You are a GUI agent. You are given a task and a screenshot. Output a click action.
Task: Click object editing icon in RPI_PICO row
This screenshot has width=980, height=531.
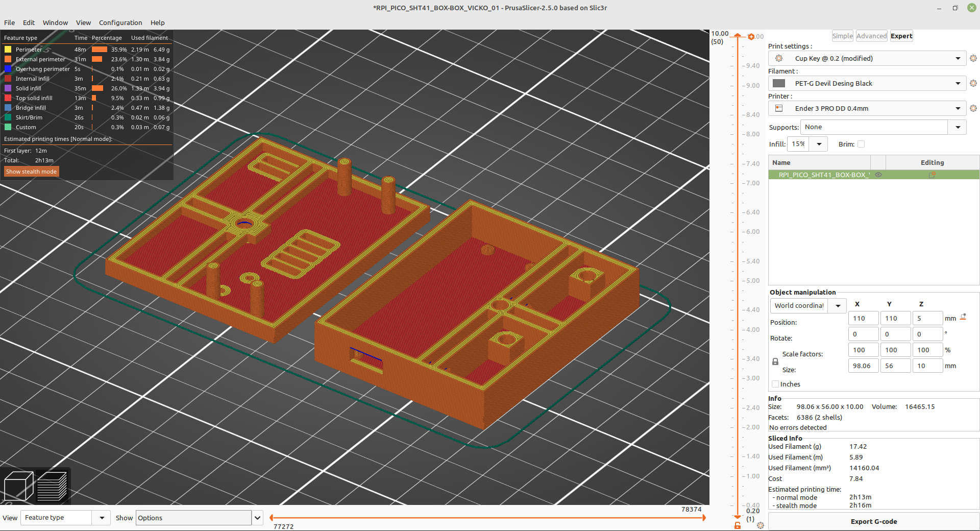[x=932, y=175]
